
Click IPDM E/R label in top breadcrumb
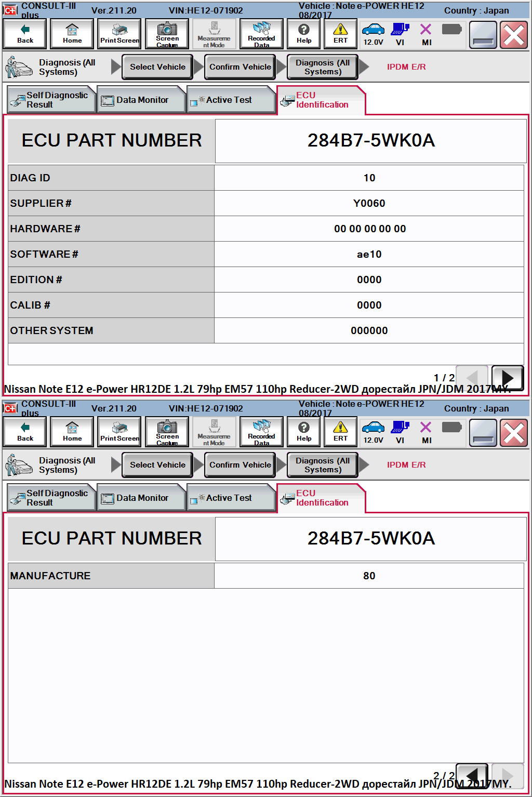pyautogui.click(x=406, y=67)
